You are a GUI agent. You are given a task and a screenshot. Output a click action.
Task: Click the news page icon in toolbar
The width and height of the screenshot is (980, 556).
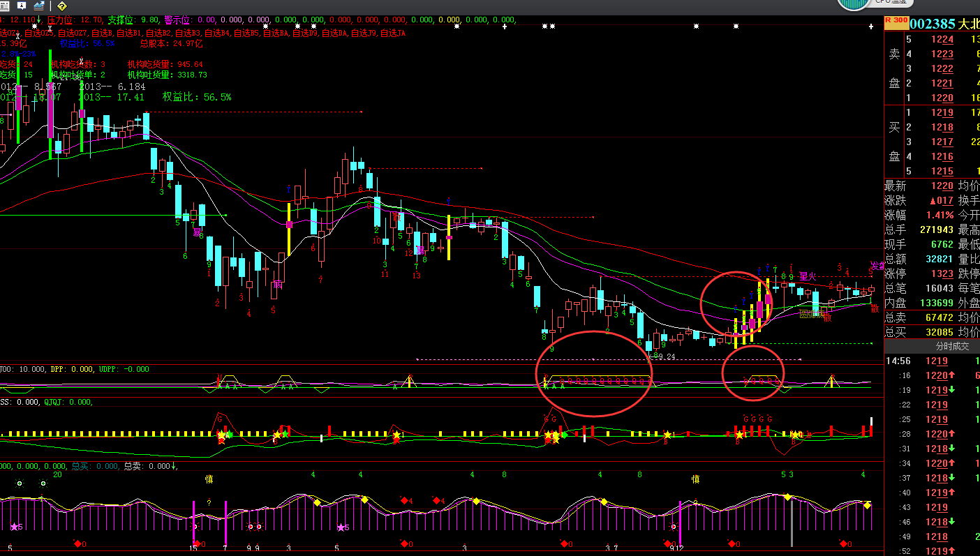click(4, 6)
